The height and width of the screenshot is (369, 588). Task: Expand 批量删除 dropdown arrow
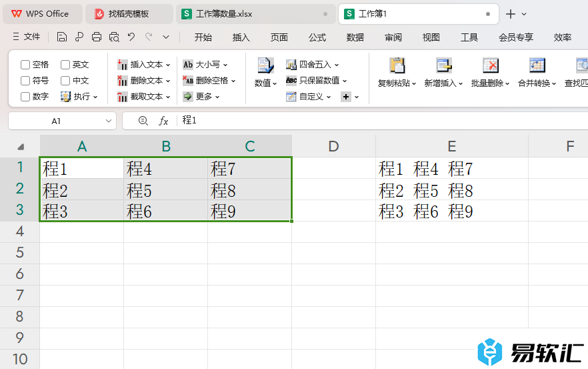(x=507, y=83)
